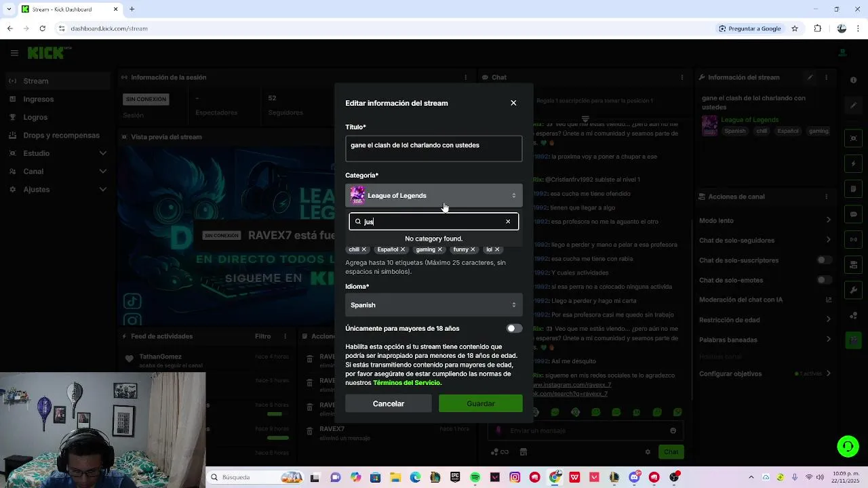Open chat settings gear icon

tap(648, 452)
